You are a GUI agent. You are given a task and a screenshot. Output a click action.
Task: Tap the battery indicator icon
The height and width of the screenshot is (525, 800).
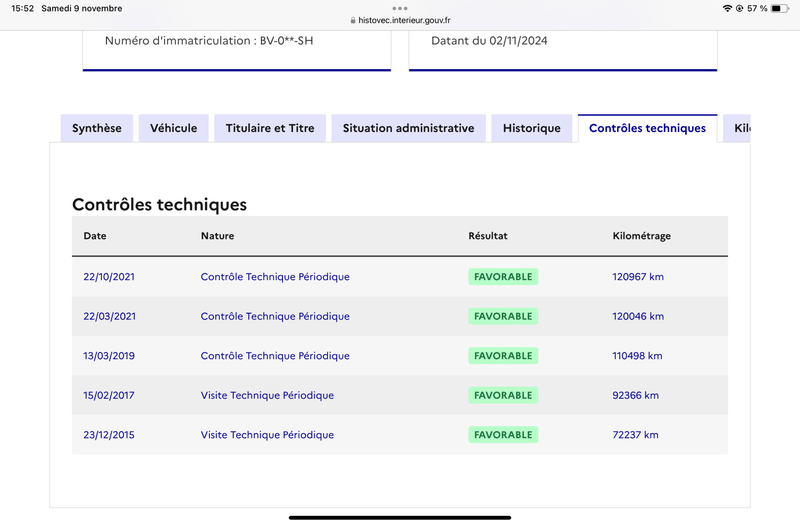780,8
